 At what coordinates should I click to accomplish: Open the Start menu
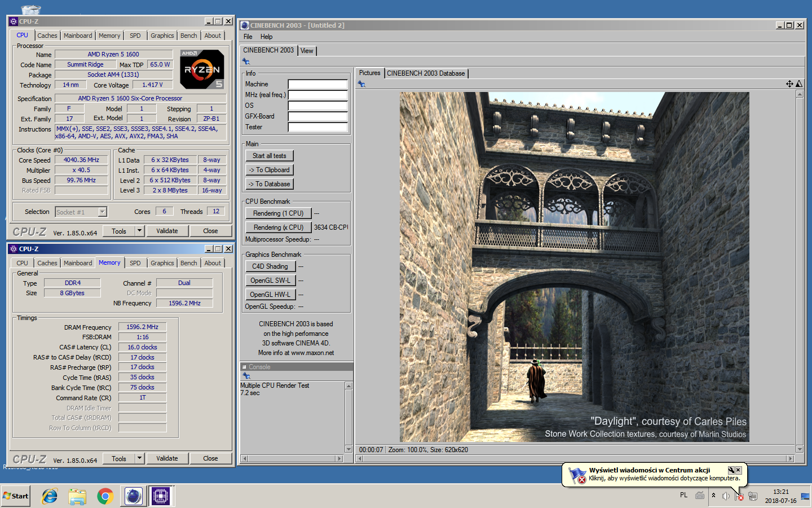pos(15,496)
